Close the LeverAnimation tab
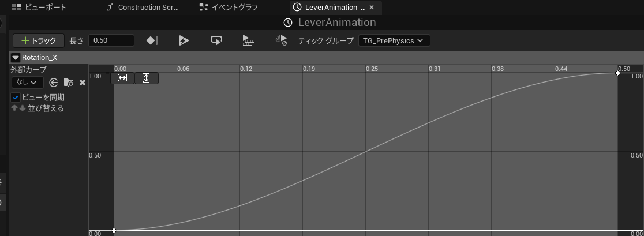The height and width of the screenshot is (236, 644). (372, 8)
